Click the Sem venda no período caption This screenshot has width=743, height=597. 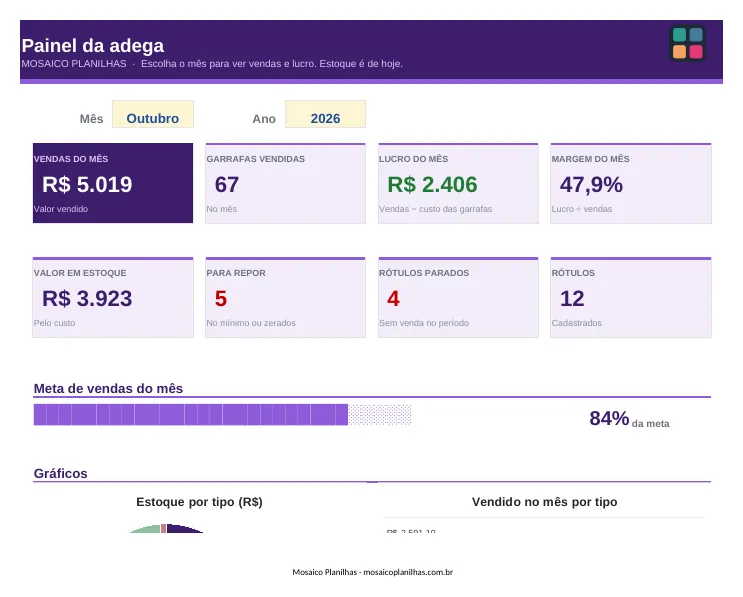(424, 323)
